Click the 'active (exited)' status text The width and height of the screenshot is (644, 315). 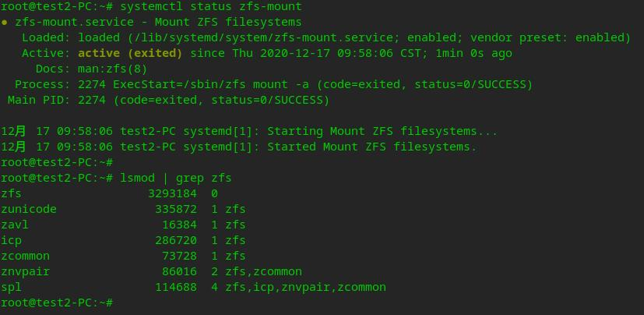(130, 54)
